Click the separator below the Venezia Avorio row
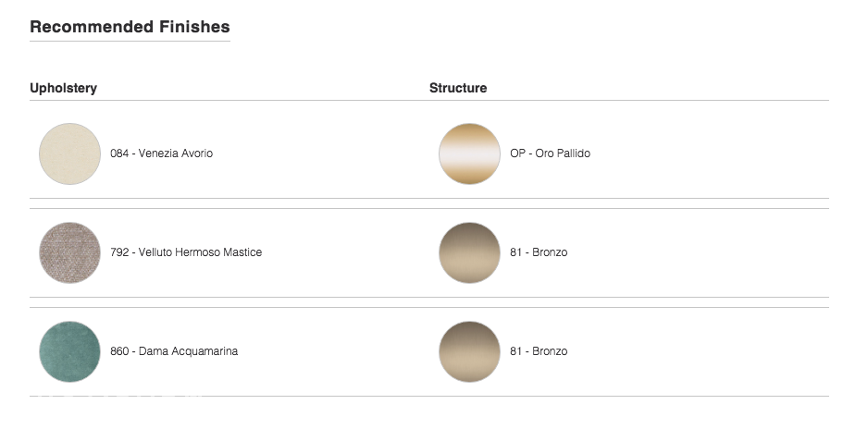The image size is (868, 429). click(429, 198)
